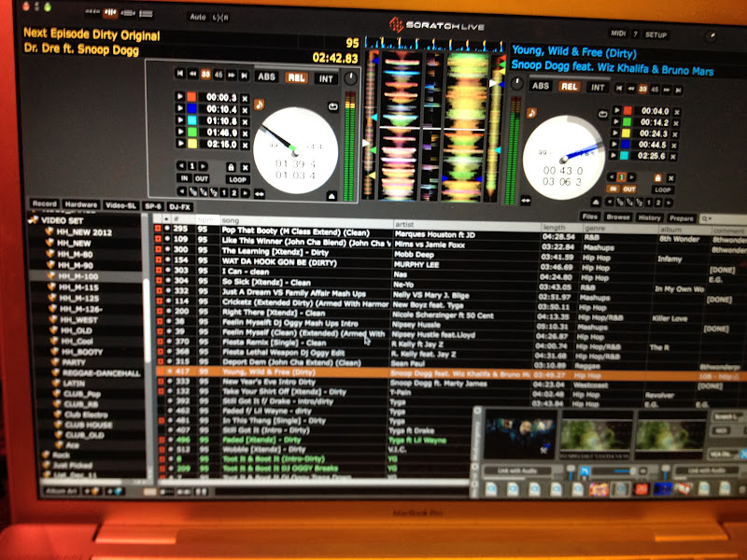Delete left deck cue point at 01:10.8
The height and width of the screenshot is (560, 747).
[x=245, y=122]
